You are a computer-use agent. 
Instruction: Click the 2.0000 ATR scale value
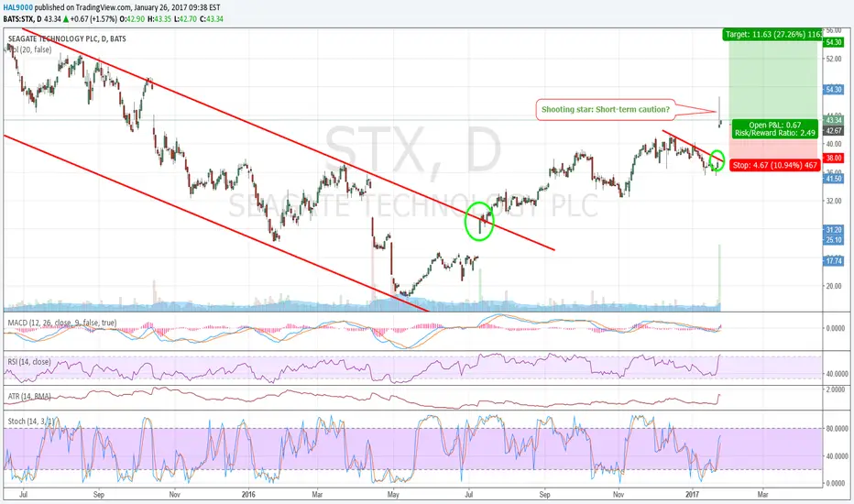pyautogui.click(x=837, y=389)
